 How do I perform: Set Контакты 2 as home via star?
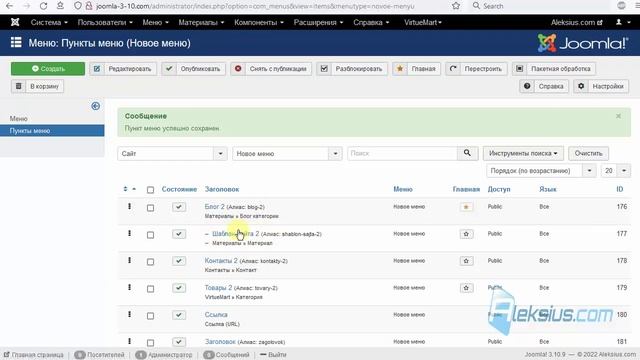tap(466, 261)
